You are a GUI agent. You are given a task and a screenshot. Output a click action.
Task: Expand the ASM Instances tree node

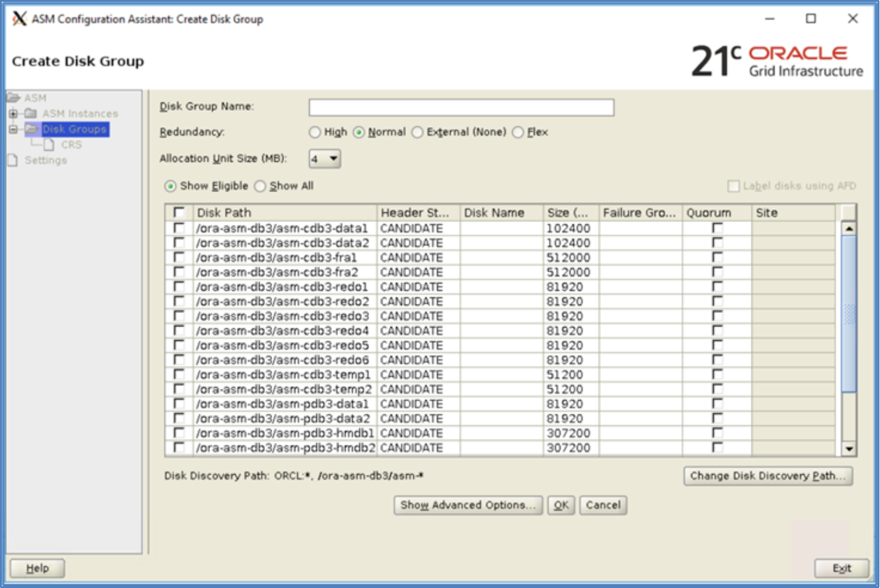pyautogui.click(x=13, y=113)
